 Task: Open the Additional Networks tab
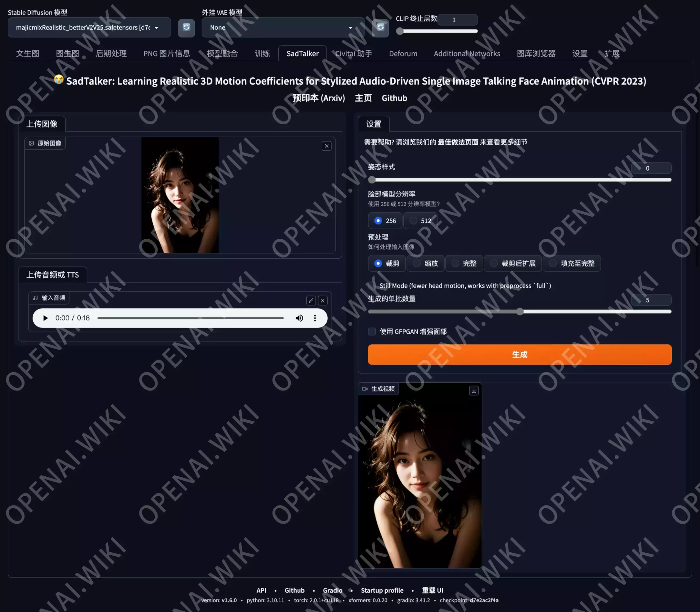coord(467,54)
